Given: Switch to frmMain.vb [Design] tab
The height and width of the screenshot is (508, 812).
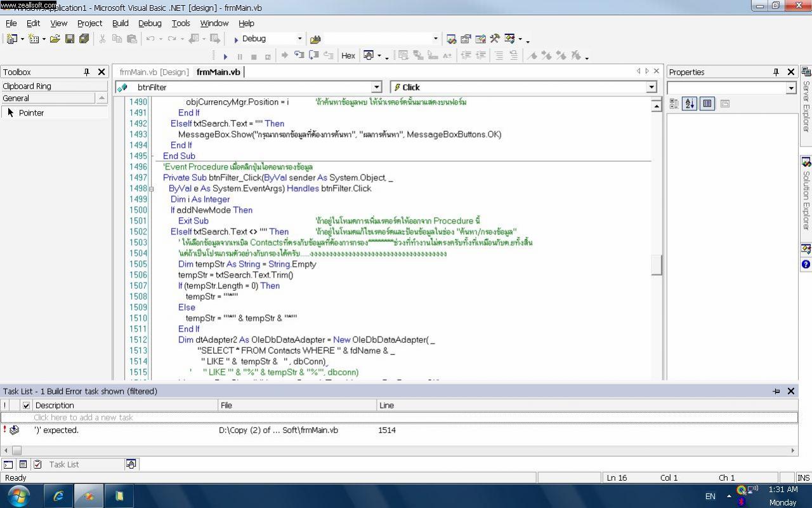Looking at the screenshot, I should pos(154,72).
